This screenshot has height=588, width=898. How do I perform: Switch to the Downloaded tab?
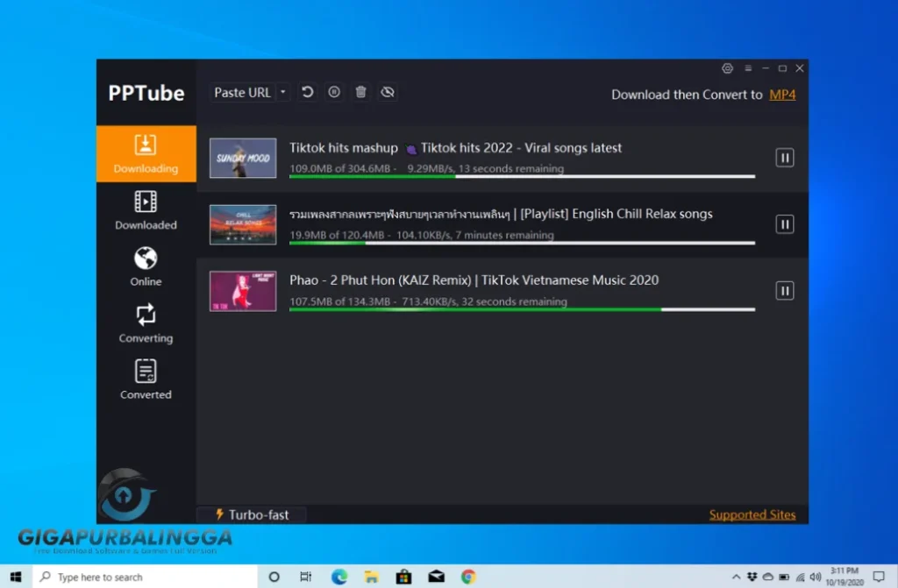146,211
